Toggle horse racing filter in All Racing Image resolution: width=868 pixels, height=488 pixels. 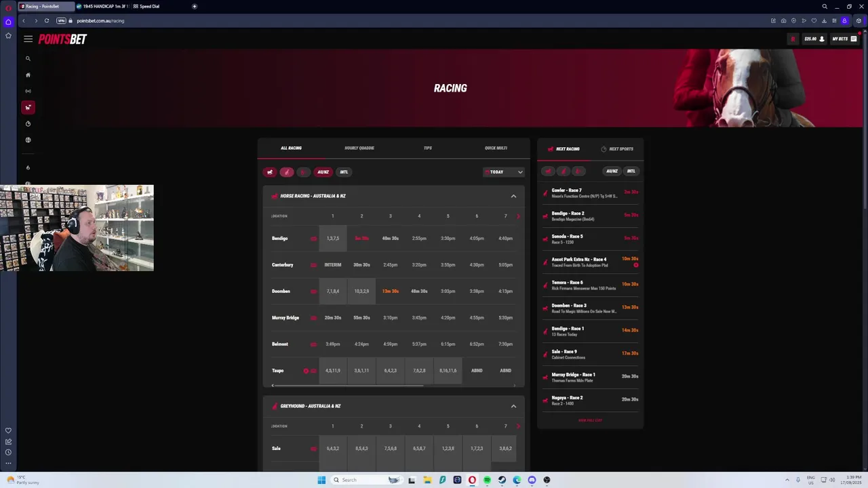coord(270,172)
